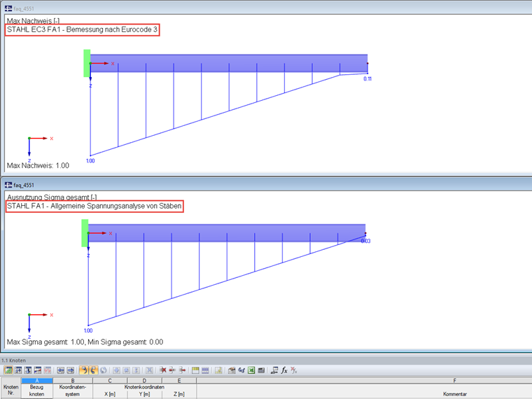The height and width of the screenshot is (399, 532).
Task: Click the 'Max Nachweis [-]' heading in upper window
Action: (34, 21)
